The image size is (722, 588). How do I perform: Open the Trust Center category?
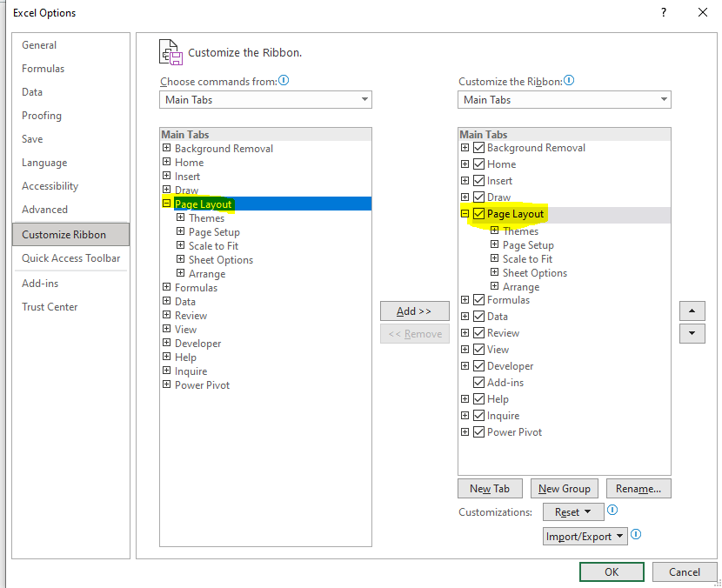50,307
